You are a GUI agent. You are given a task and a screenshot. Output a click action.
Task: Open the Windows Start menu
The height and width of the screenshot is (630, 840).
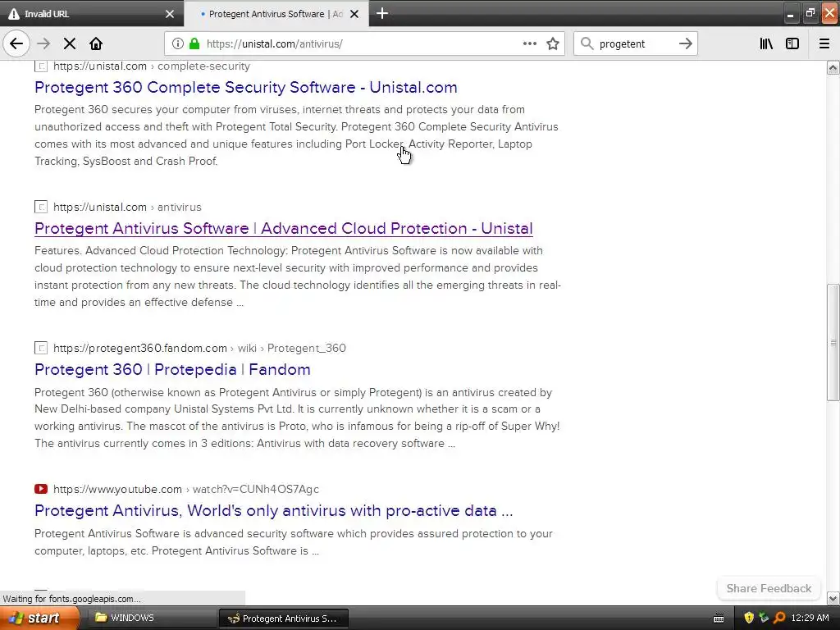(39, 619)
